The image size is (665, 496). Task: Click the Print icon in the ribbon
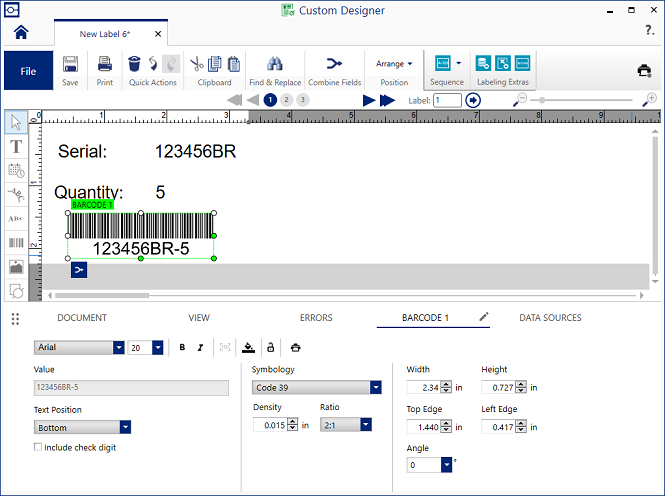coord(105,66)
